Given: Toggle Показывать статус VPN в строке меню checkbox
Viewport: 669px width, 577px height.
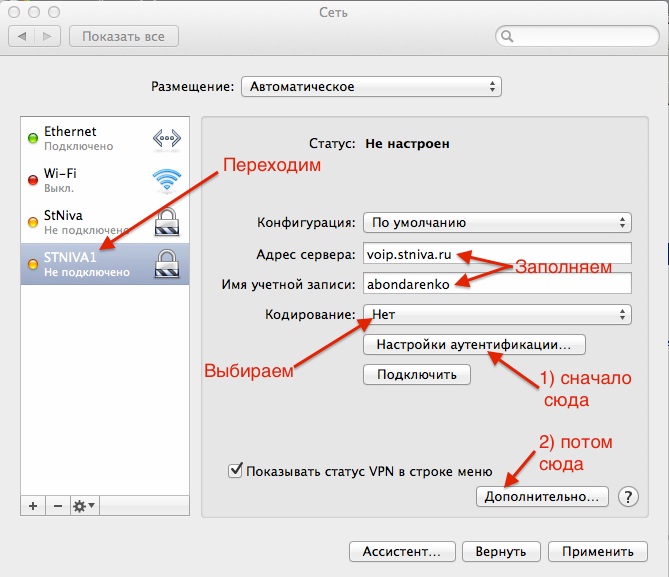Looking at the screenshot, I should (236, 470).
